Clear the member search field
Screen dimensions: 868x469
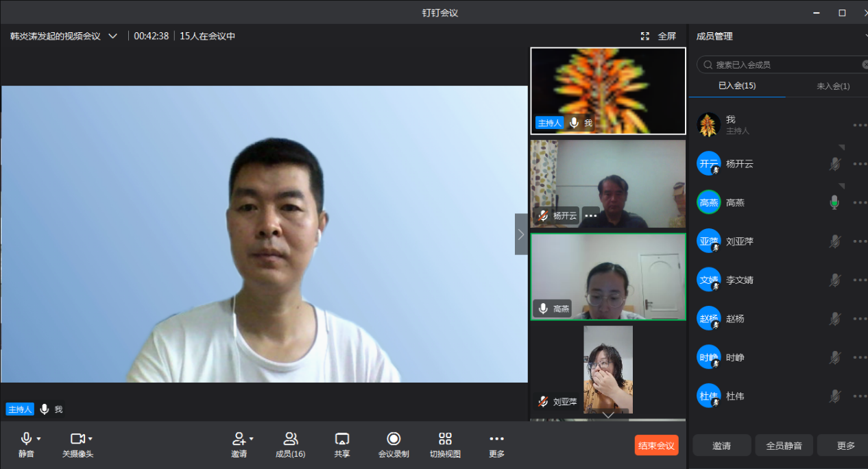point(865,64)
